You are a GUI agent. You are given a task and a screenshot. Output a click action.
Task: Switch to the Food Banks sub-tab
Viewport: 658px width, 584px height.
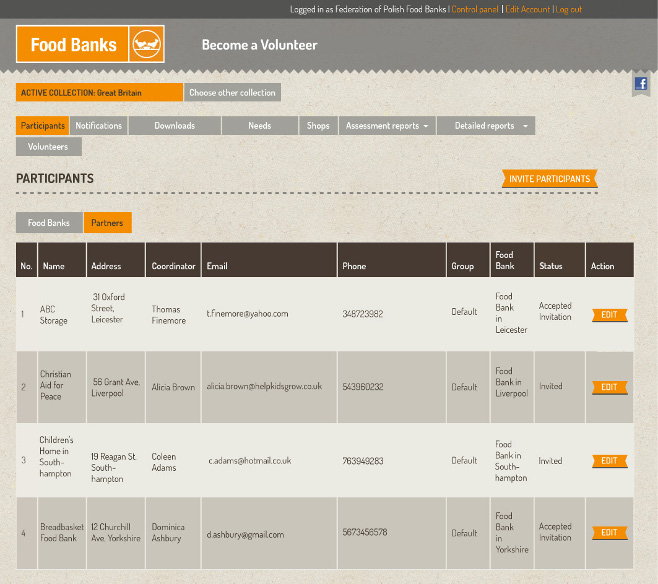(x=49, y=223)
